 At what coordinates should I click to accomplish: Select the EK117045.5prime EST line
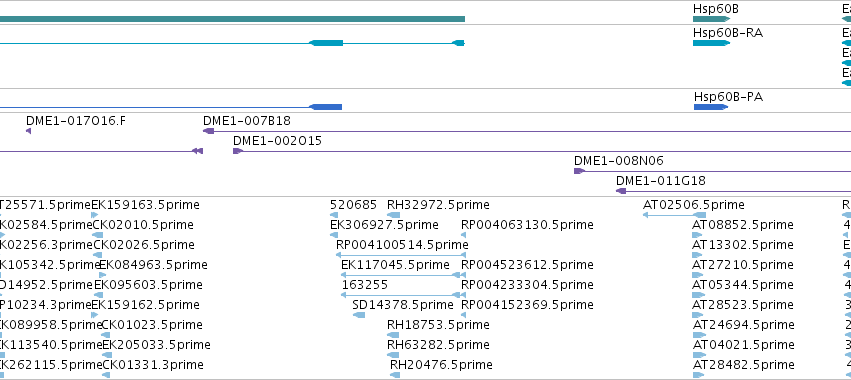pyautogui.click(x=401, y=275)
